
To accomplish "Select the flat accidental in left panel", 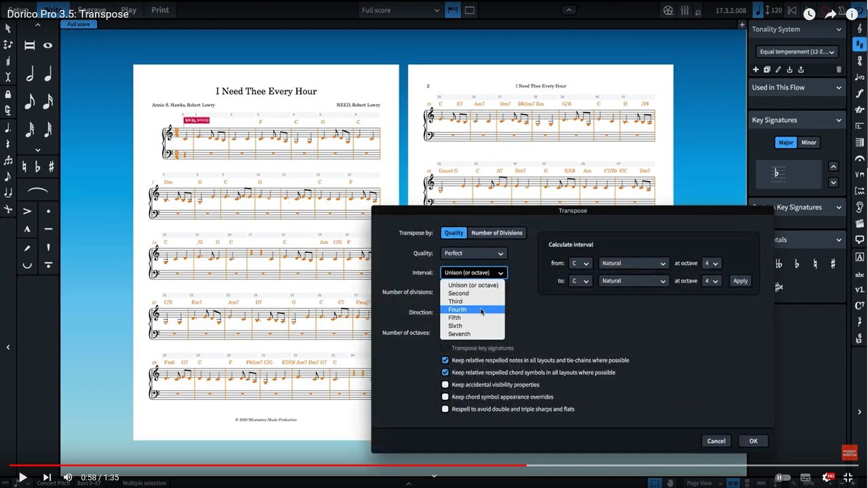I will coord(37,166).
